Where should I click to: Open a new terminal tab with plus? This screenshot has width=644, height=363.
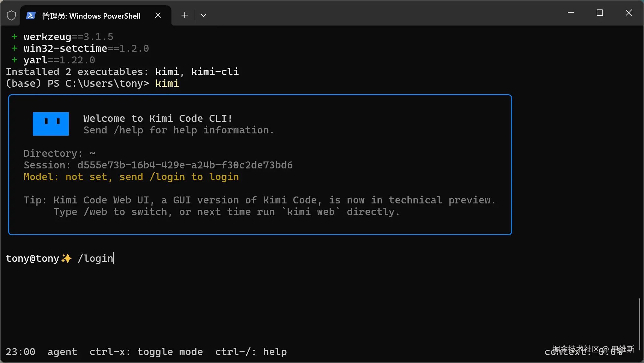185,15
